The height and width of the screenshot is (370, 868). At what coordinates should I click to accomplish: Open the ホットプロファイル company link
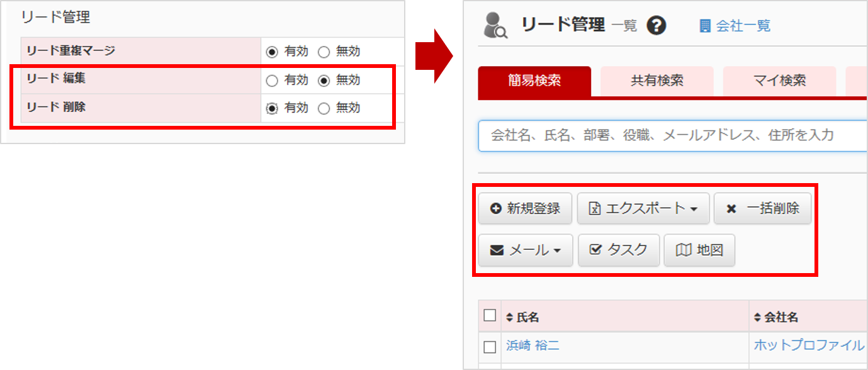pos(809,345)
